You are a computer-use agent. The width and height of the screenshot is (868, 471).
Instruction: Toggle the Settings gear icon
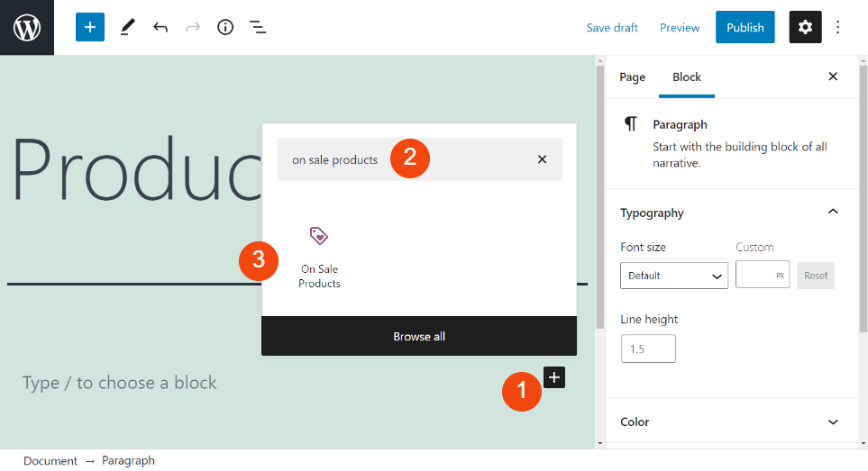coord(805,27)
